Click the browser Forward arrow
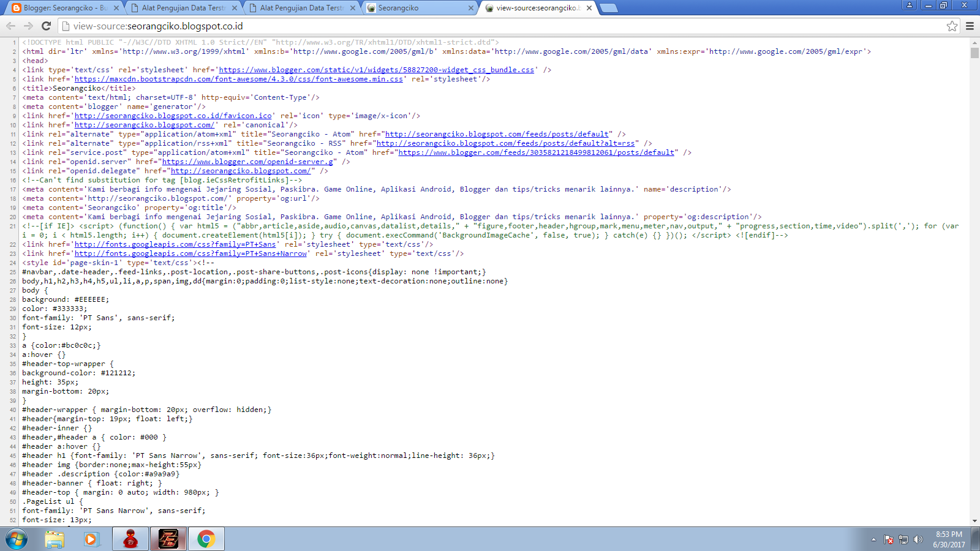 [x=28, y=26]
